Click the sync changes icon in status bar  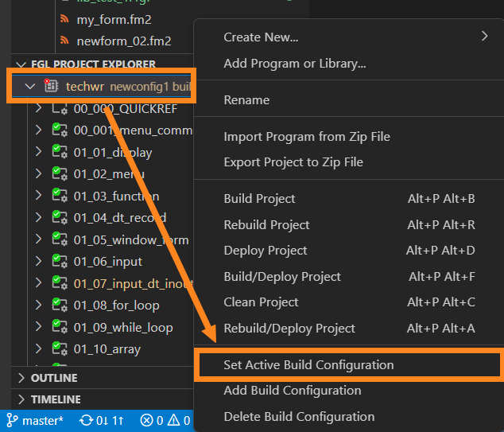[x=87, y=420]
